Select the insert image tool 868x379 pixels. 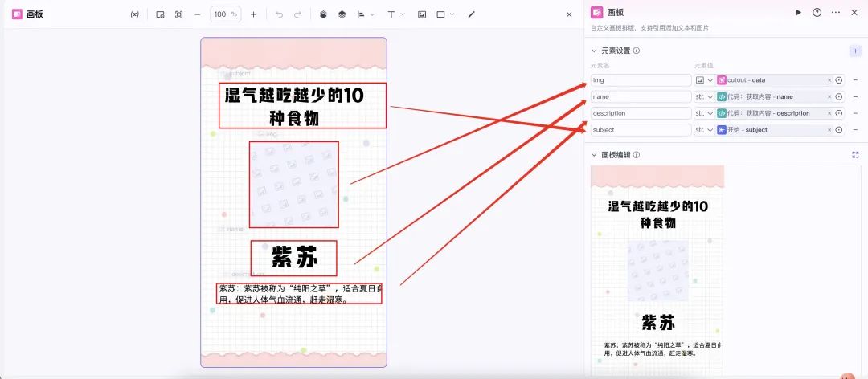[x=422, y=14]
